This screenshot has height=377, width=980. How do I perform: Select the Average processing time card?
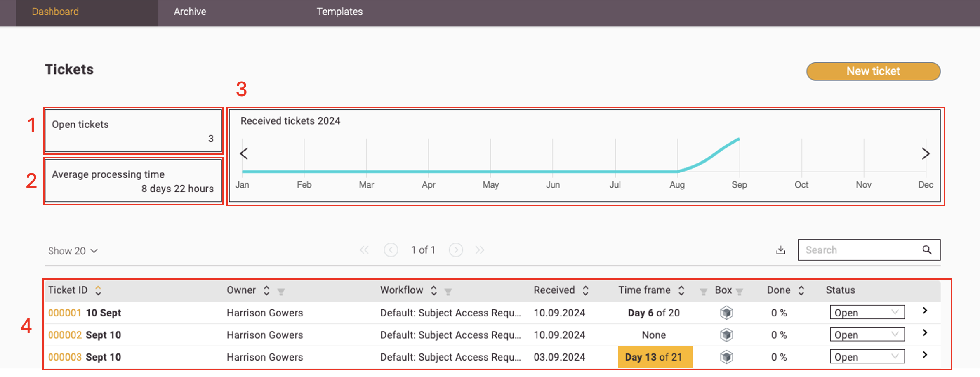133,181
